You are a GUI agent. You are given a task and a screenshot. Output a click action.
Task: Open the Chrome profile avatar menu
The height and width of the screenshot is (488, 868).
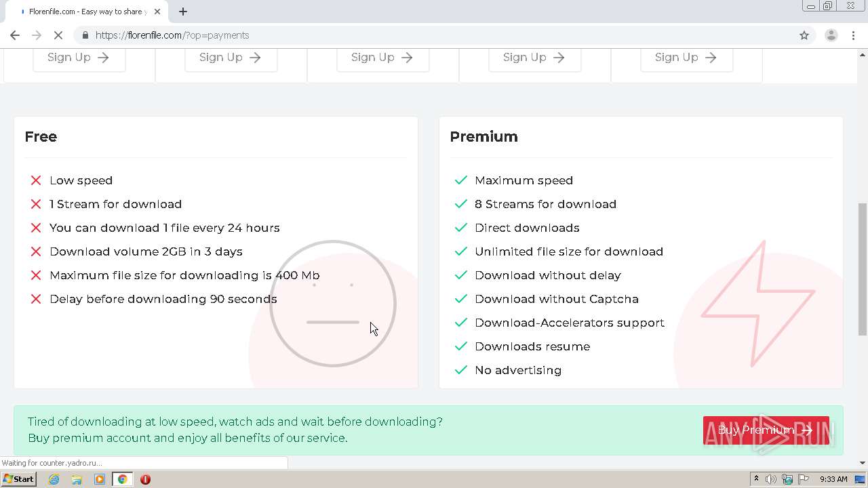tap(831, 35)
